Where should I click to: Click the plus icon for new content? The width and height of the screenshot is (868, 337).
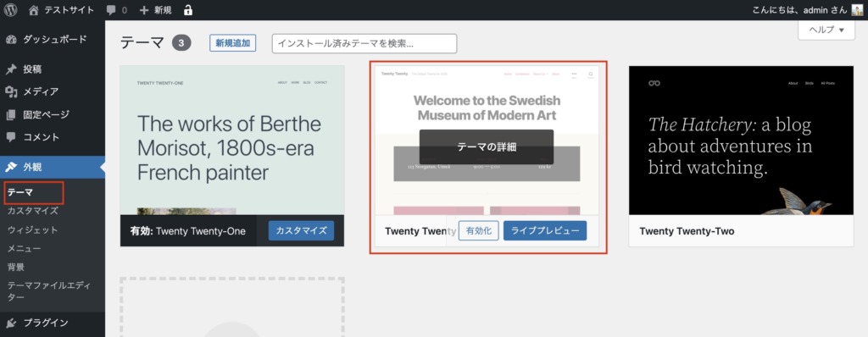[144, 10]
